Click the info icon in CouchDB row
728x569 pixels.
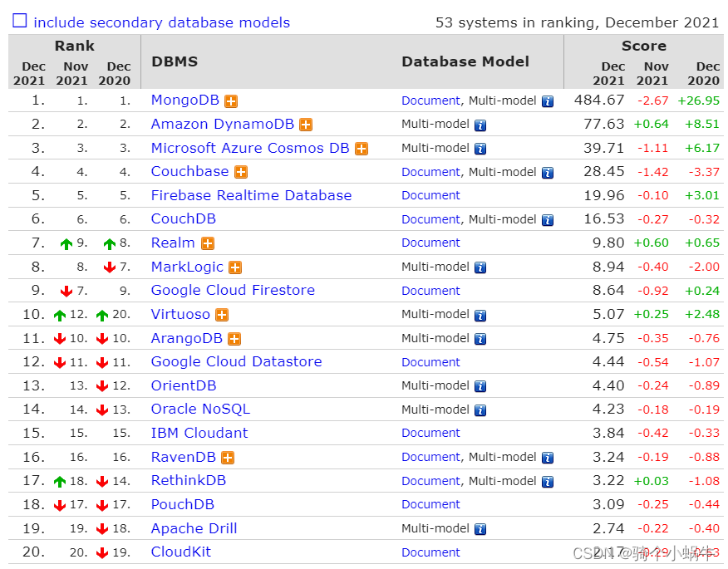[548, 220]
